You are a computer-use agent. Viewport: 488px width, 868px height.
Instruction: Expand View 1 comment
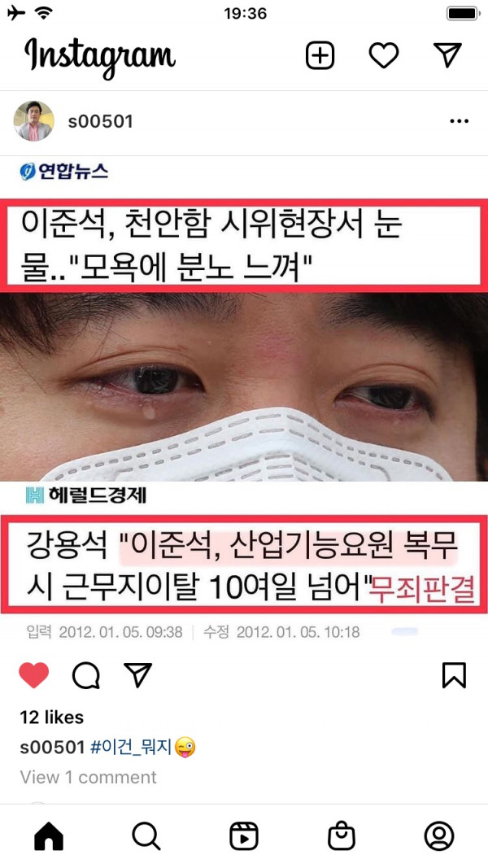(89, 777)
